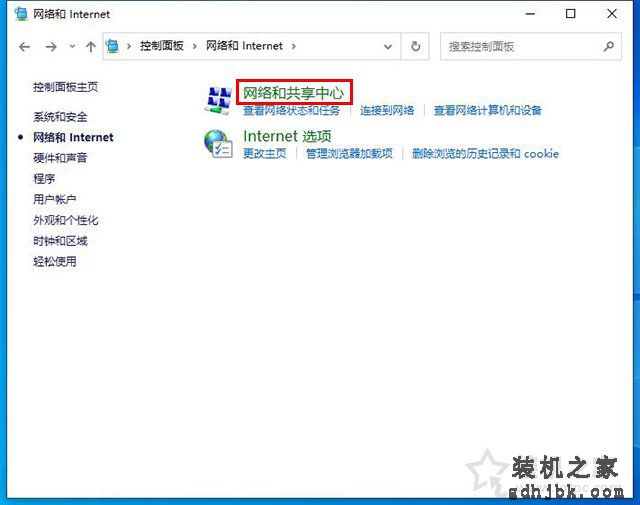
Task: Open 网络和共享中心 heading link
Action: pyautogui.click(x=293, y=93)
